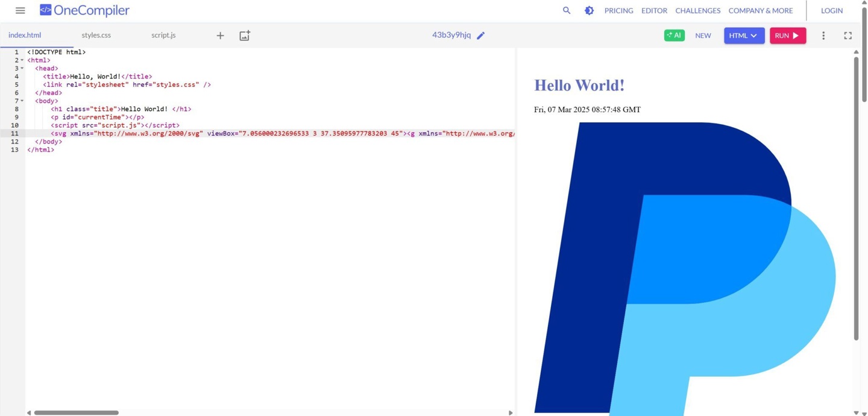The height and width of the screenshot is (416, 868).
Task: Click the closing </html> tag line
Action: click(x=40, y=150)
